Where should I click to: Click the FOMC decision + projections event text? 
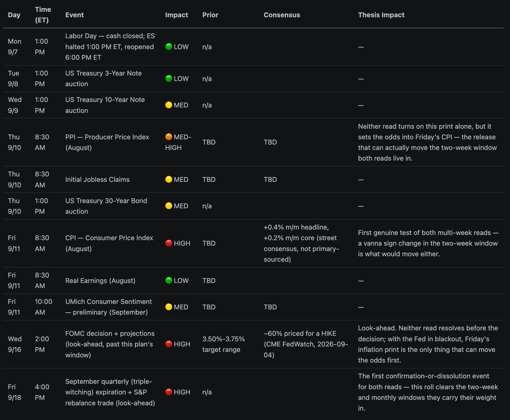click(x=110, y=344)
